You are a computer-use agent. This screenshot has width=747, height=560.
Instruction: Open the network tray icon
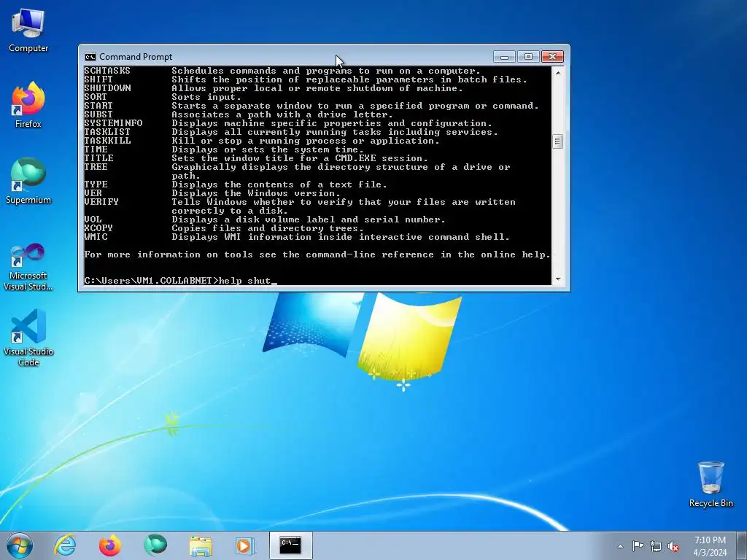[656, 546]
